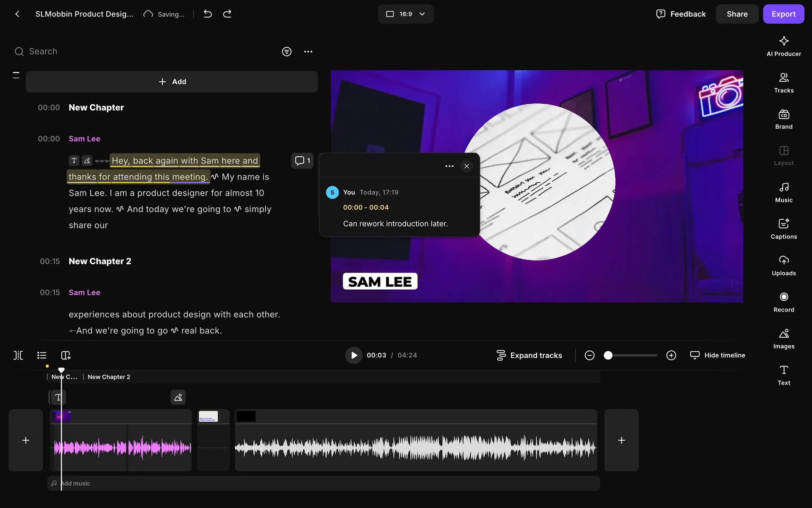
Task: Open the Uploads panel
Action: [x=783, y=265]
